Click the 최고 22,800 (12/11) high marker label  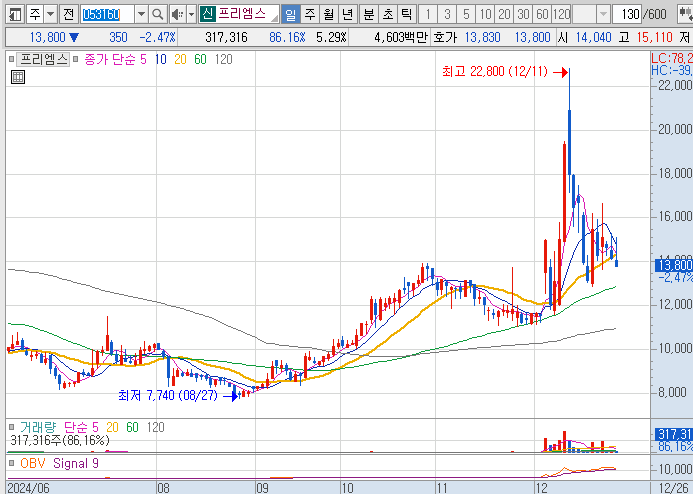495,71
